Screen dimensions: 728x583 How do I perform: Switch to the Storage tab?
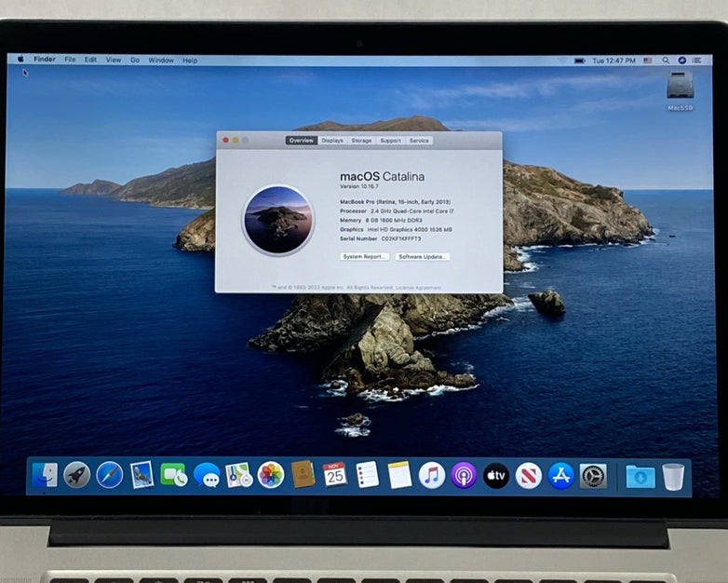click(x=361, y=141)
